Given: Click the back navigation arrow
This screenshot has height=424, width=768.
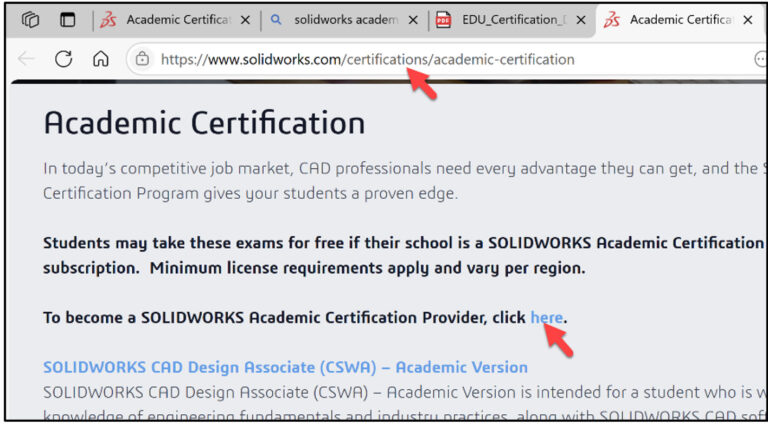Looking at the screenshot, I should 25,59.
